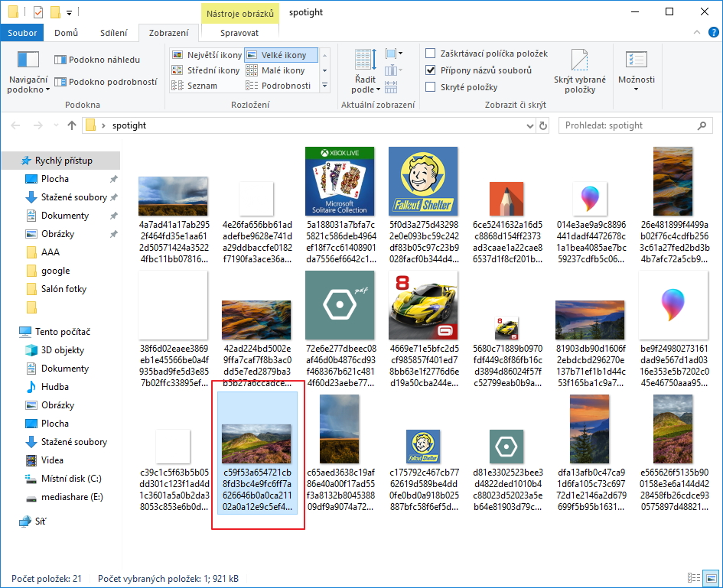Enable Zaškrtávací políčka položek checkbox
The height and width of the screenshot is (588, 723).
click(x=431, y=54)
